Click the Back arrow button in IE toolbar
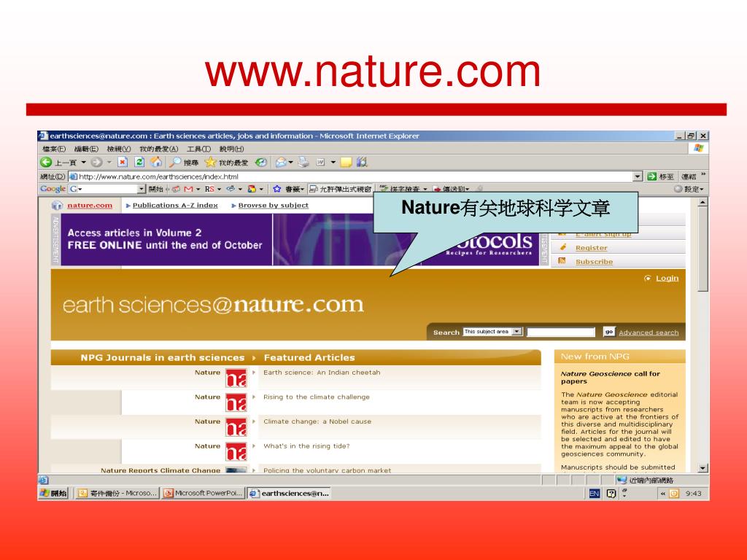The width and height of the screenshot is (747, 560). click(x=46, y=163)
